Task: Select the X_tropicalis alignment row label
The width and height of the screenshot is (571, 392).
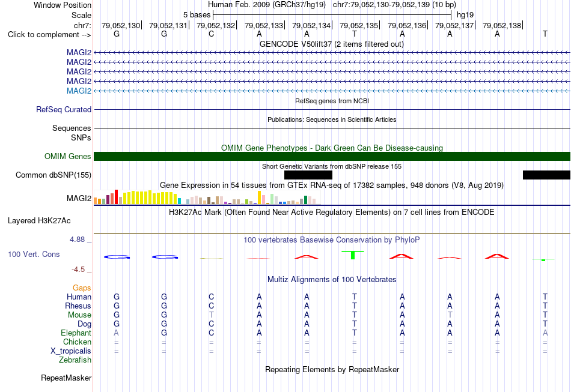Action: coord(71,351)
